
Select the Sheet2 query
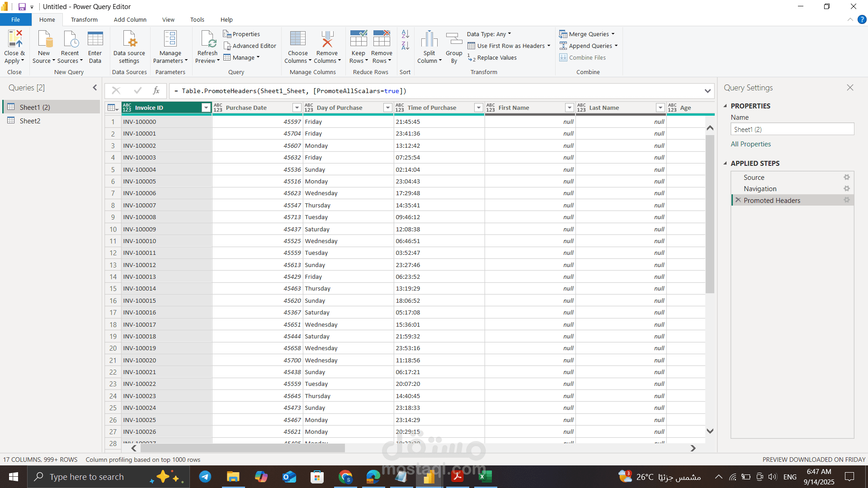coord(30,121)
